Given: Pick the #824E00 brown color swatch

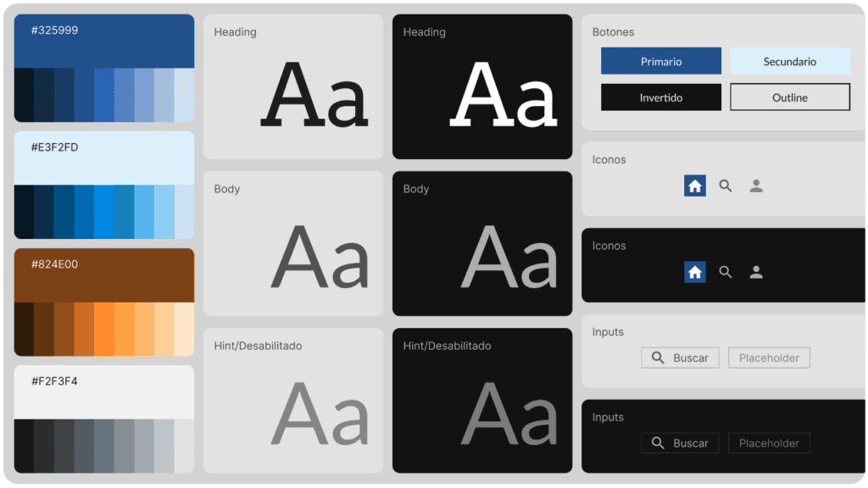Looking at the screenshot, I should [x=104, y=274].
